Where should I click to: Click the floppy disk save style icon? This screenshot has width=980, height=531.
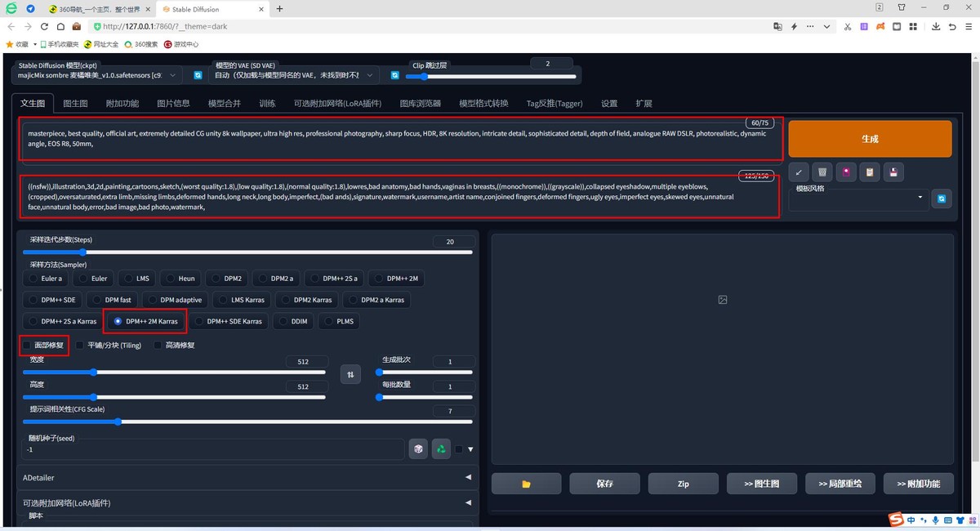coord(893,172)
